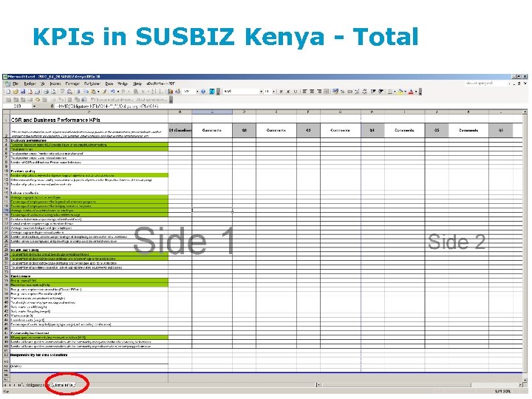Image resolution: width=532 pixels, height=399 pixels.
Task: Select 'CSR and Business Performance KPIs' title cell
Action: [x=89, y=120]
